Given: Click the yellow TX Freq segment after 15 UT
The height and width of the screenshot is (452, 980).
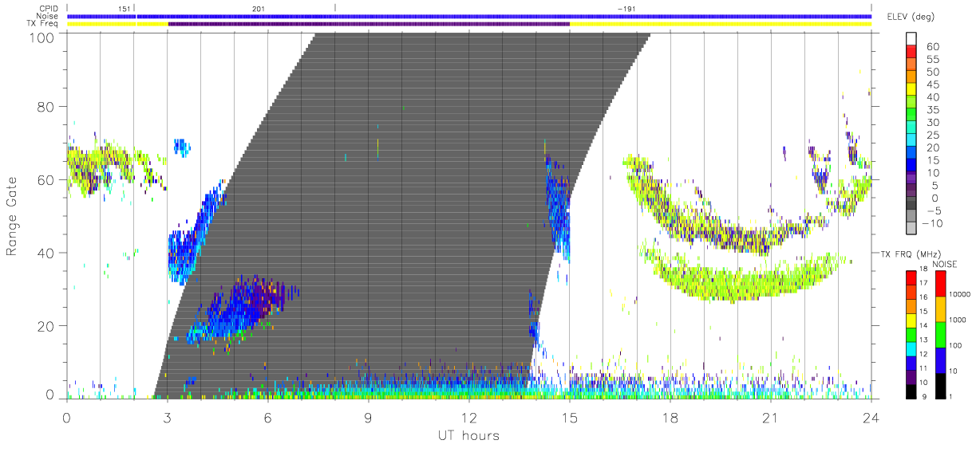Looking at the screenshot, I should [x=721, y=24].
